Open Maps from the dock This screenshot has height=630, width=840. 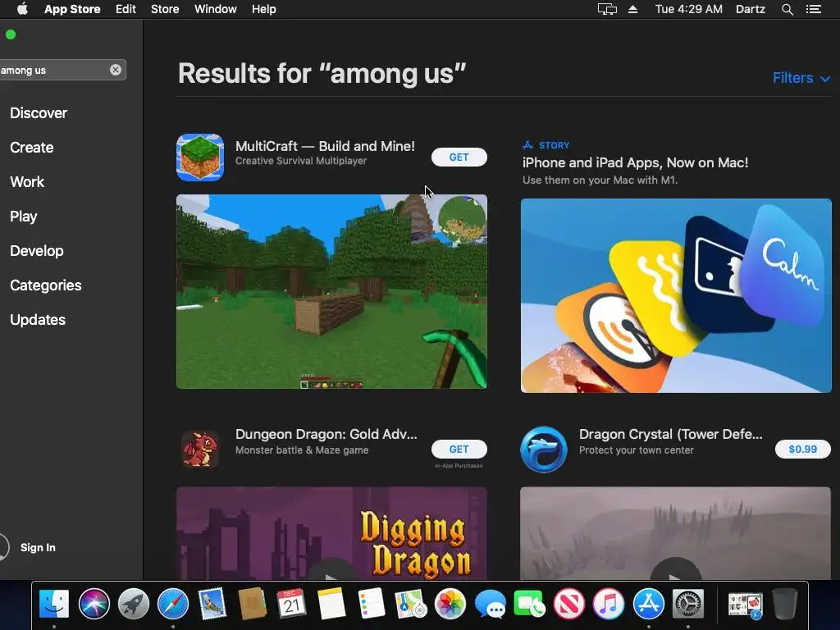click(410, 604)
